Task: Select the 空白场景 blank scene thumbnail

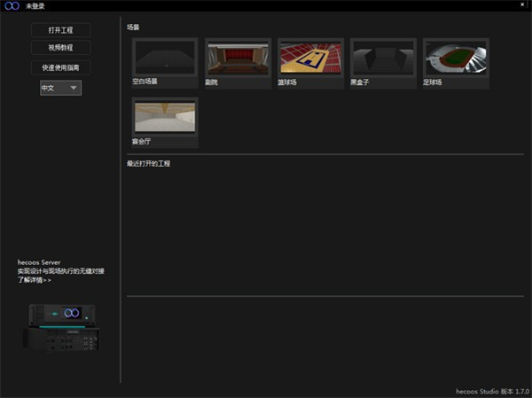Action: pyautogui.click(x=165, y=58)
